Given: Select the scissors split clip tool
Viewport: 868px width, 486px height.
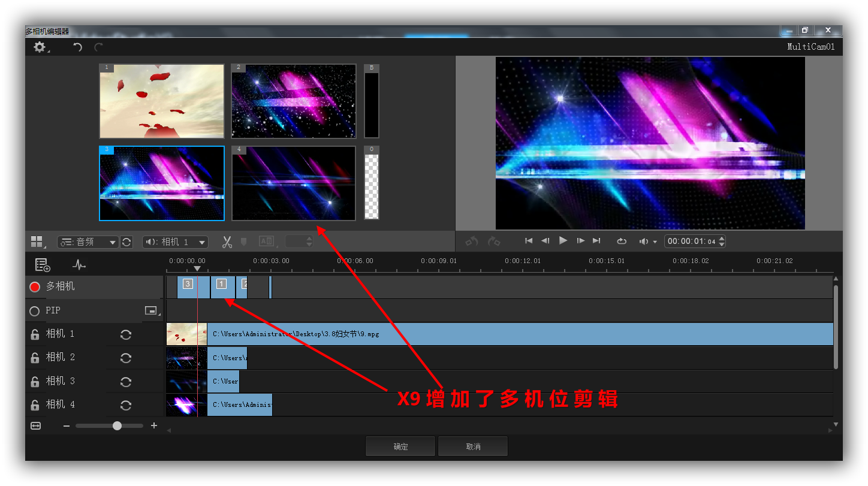Looking at the screenshot, I should pos(227,242).
